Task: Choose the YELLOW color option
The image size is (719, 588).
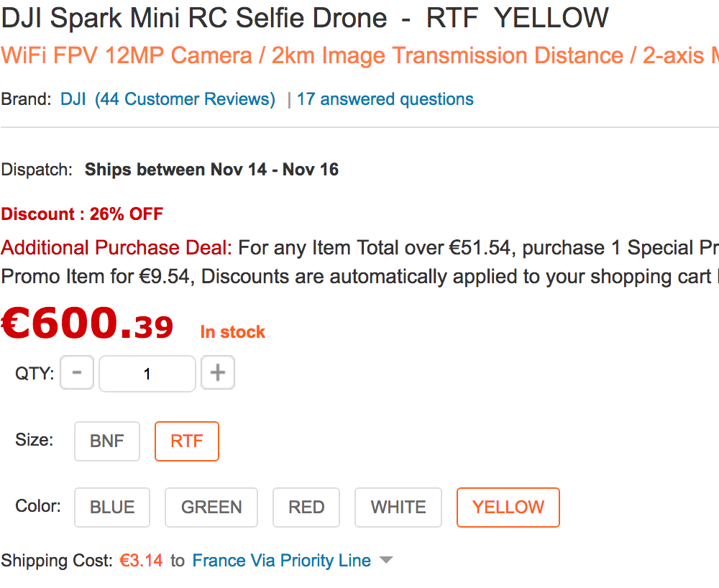Action: click(x=508, y=507)
